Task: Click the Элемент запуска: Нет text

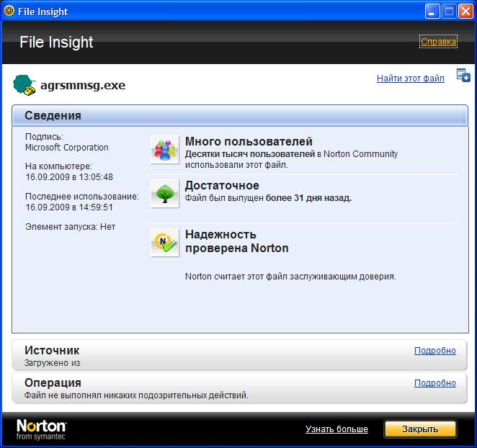Action: [x=71, y=227]
